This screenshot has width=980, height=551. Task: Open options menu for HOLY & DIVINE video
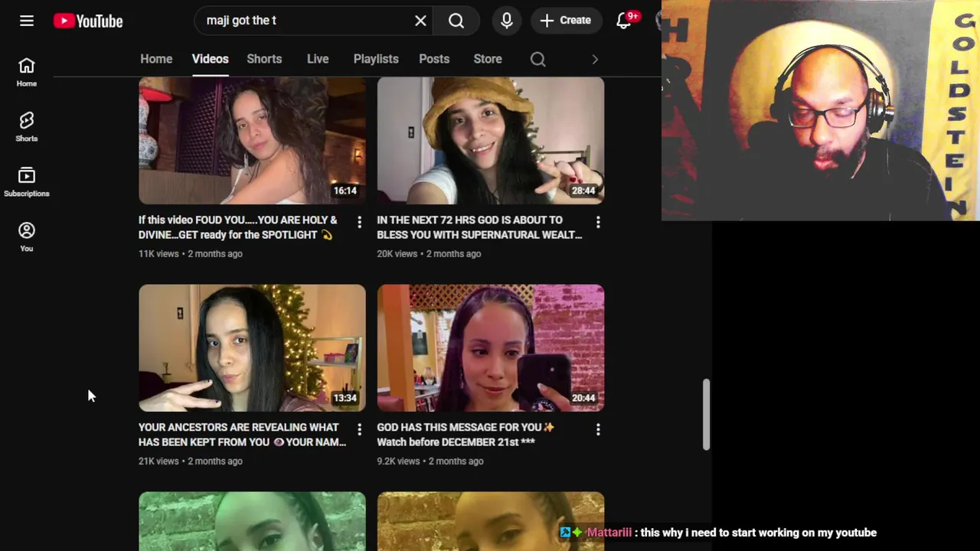point(359,222)
